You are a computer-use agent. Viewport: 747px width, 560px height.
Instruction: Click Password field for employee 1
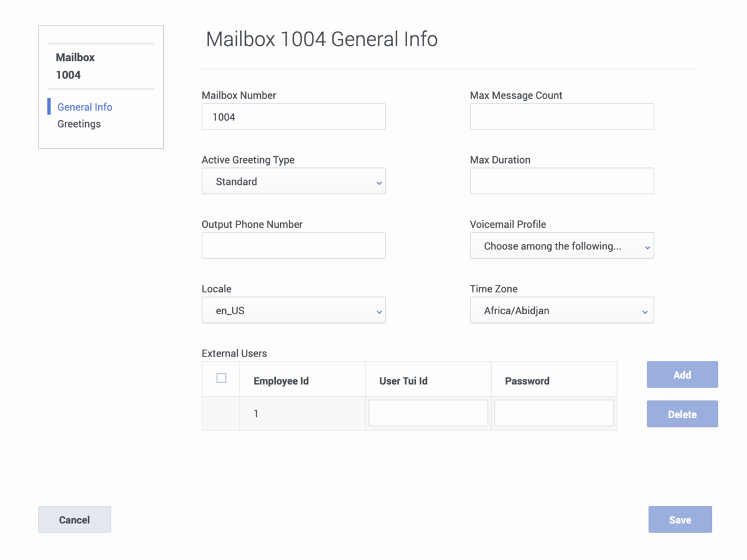(x=554, y=413)
